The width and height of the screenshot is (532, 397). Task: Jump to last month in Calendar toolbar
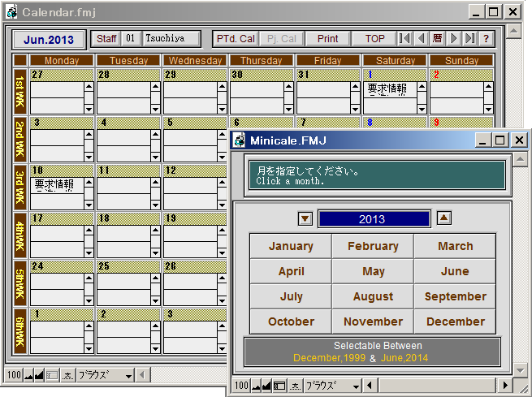[469, 38]
